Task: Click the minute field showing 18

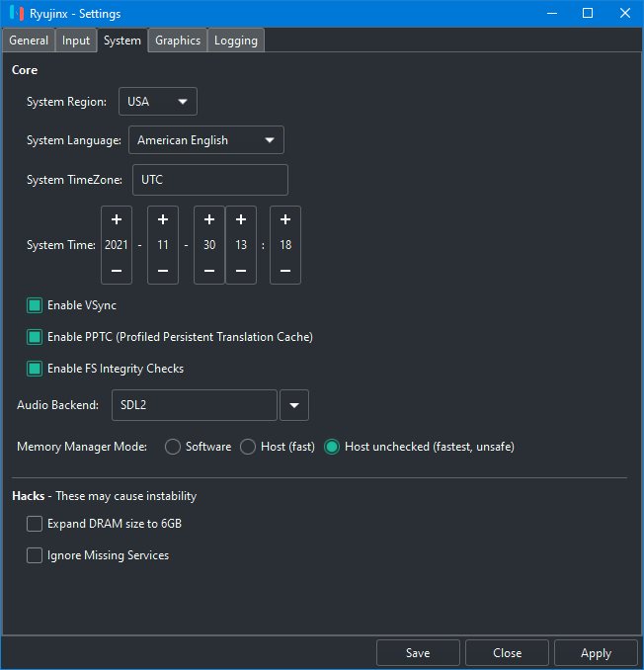Action: coord(285,245)
